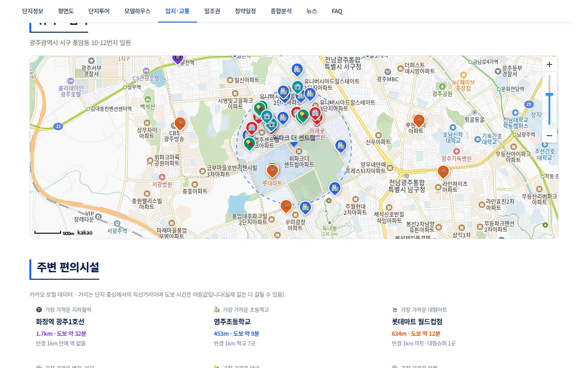
Task: Select the purple subway marker at 운천역
Action: click(x=178, y=58)
